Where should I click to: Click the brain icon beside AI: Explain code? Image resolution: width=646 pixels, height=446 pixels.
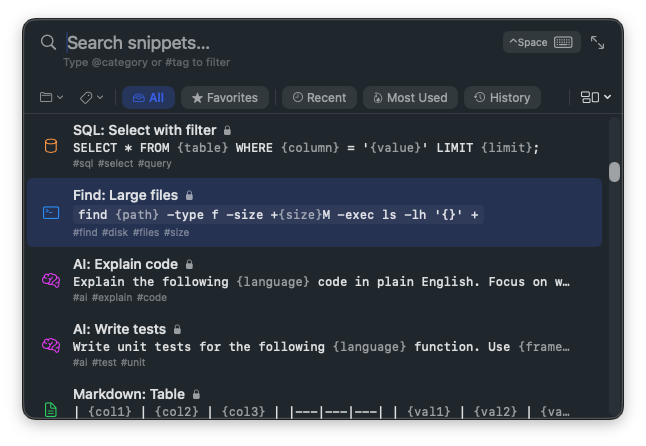coord(51,280)
